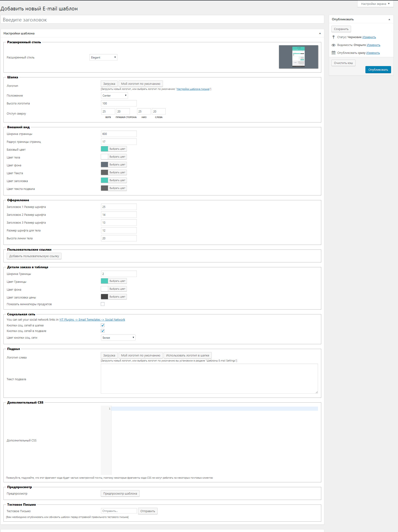Open the Расширенный стиль Elegant dropdown
This screenshot has width=398, height=532.
click(x=103, y=58)
